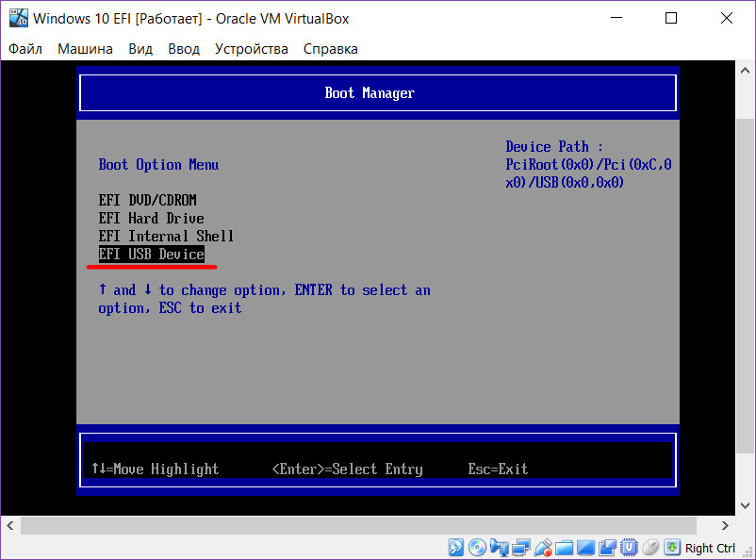Click the hard disk activity status icon
Image resolution: width=756 pixels, height=560 pixels.
pos(456,548)
